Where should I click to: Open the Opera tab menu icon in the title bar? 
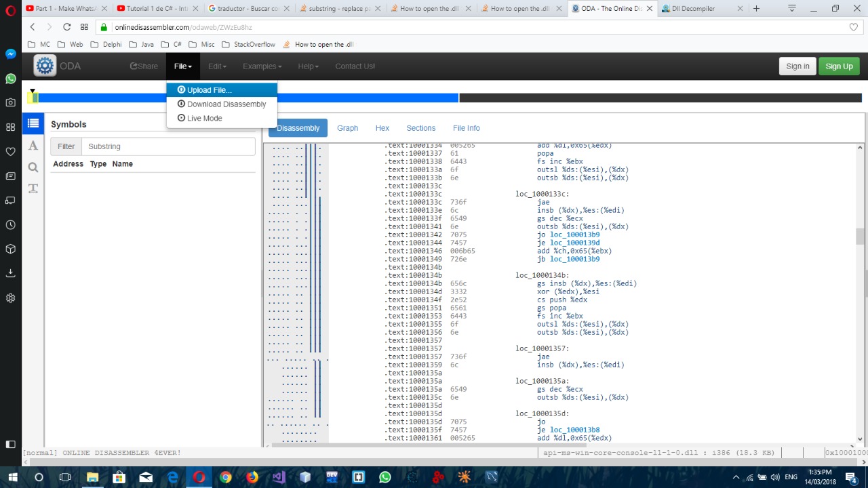click(x=792, y=9)
